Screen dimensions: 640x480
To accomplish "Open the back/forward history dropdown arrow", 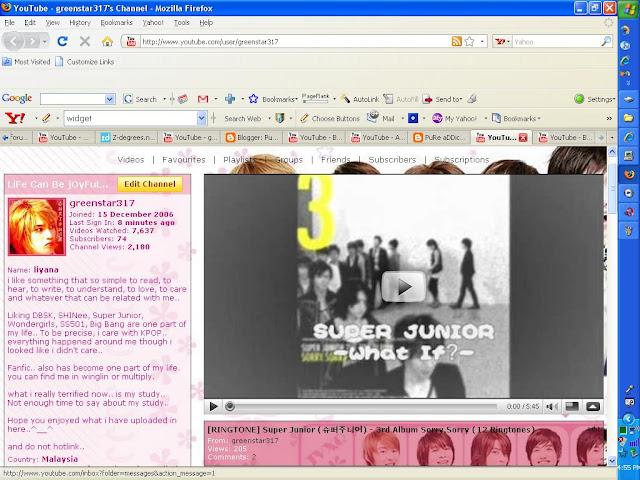I will pyautogui.click(x=44, y=41).
